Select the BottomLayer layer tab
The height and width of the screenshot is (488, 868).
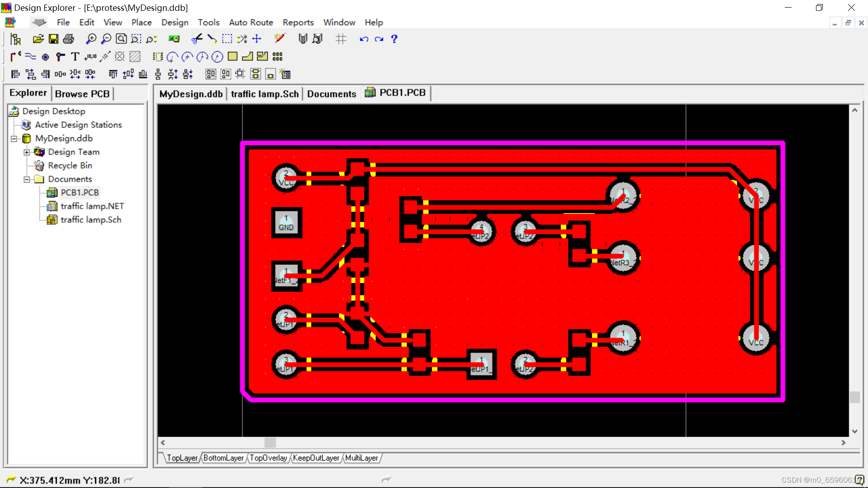(x=223, y=458)
